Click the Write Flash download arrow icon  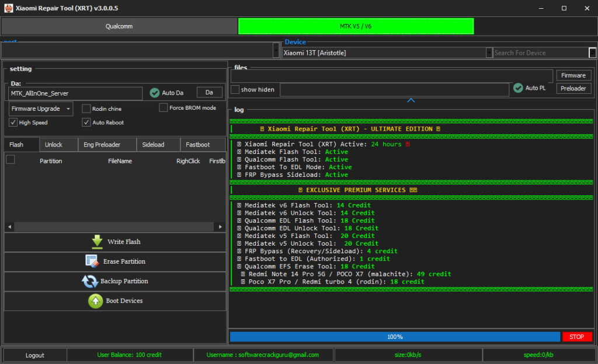pos(97,242)
